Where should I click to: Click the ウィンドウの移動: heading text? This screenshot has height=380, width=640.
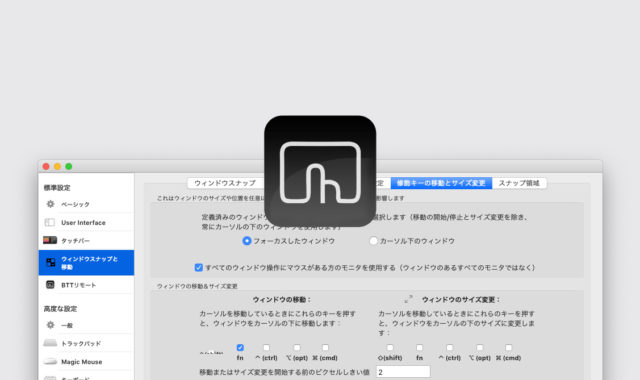(x=282, y=300)
